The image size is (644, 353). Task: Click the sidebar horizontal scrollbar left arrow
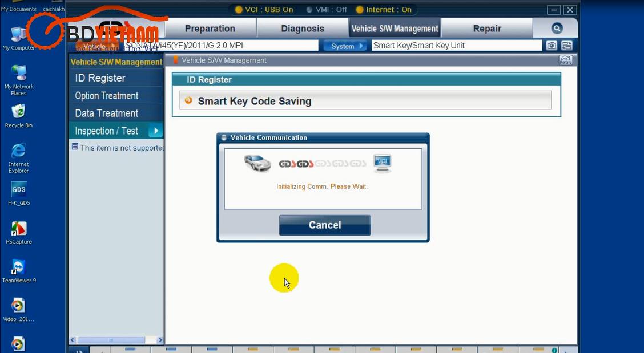[73, 340]
